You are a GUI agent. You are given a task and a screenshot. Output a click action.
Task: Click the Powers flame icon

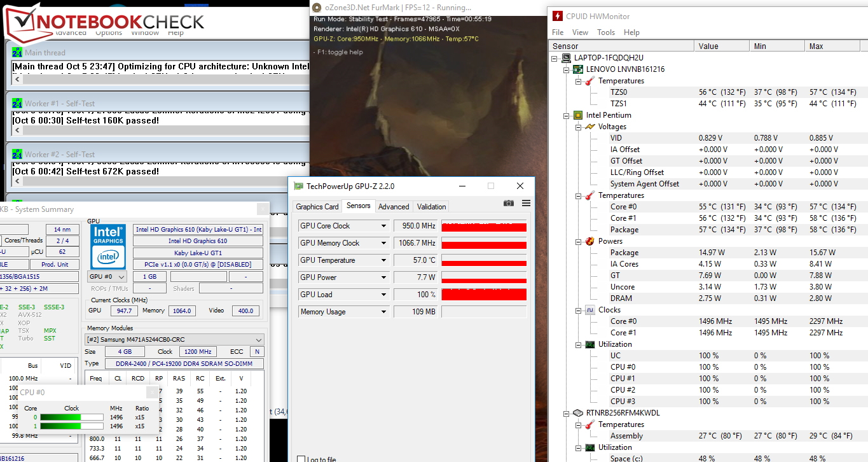(x=589, y=241)
